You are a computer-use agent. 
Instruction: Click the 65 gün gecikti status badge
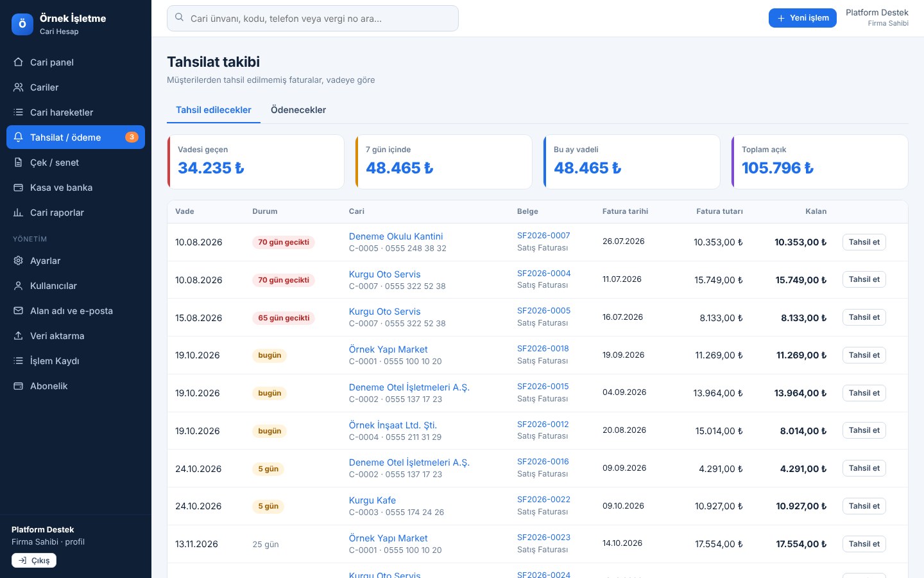[284, 318]
